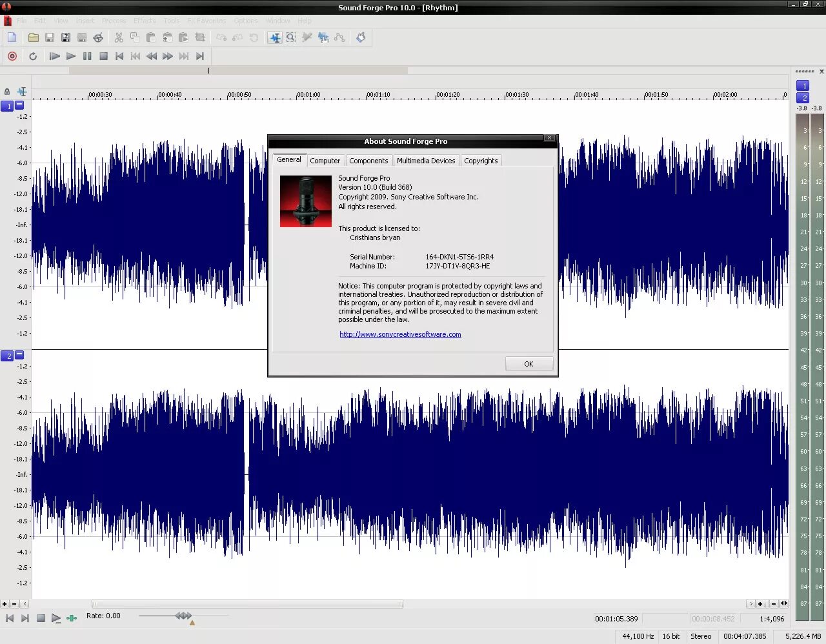Switch to the General tab
The image size is (826, 644).
point(289,159)
